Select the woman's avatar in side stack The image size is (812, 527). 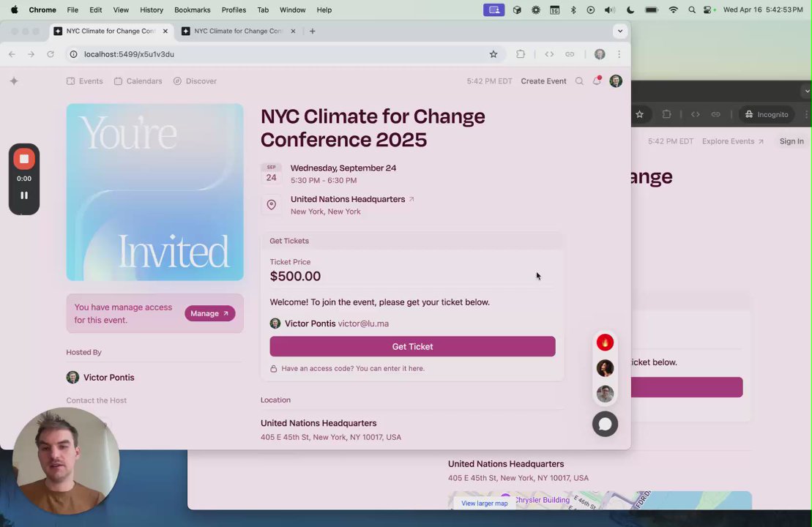pyautogui.click(x=605, y=368)
